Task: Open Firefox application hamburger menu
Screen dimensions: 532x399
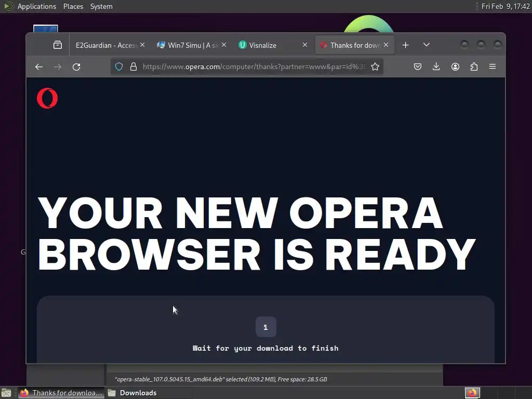Action: pos(493,67)
